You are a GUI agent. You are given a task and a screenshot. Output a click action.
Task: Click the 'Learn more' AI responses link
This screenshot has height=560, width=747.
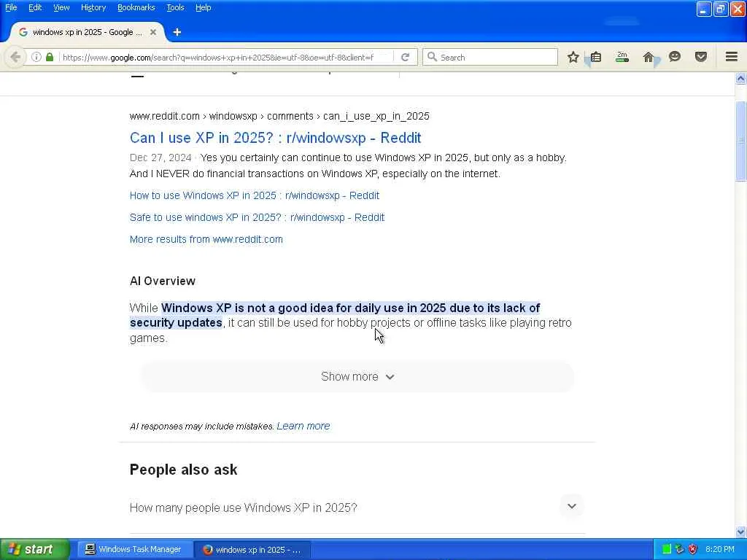[x=303, y=426]
